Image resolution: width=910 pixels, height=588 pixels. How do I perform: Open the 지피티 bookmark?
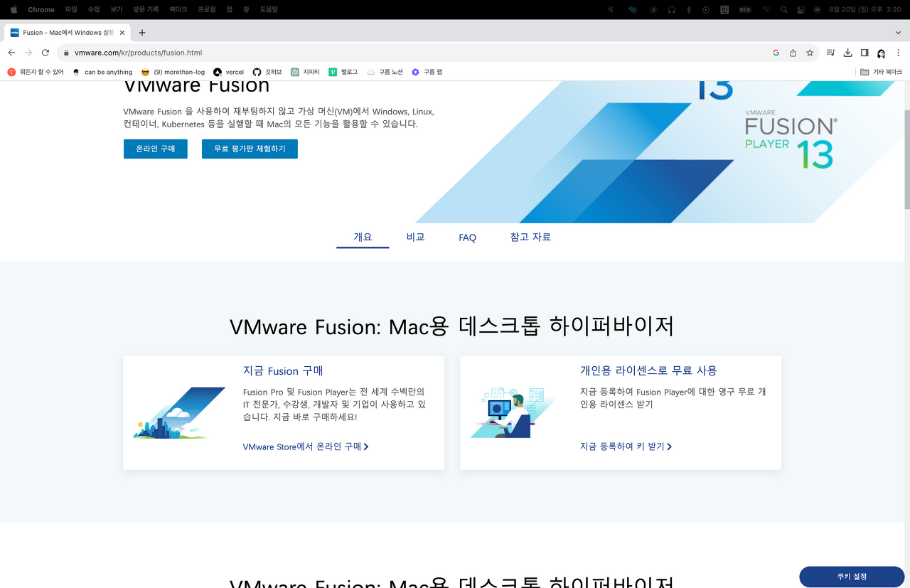305,72
